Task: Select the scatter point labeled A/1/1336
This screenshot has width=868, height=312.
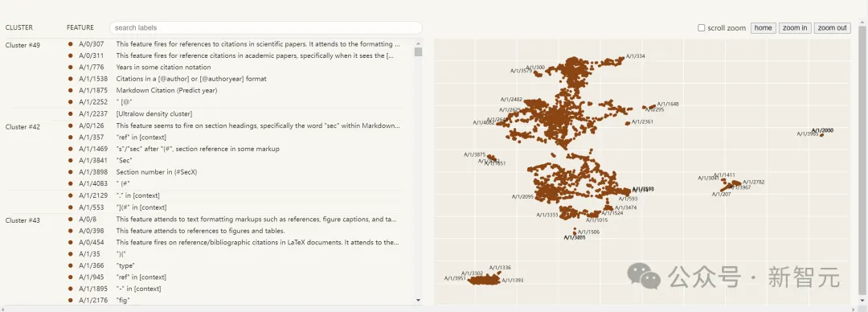Action: pos(499,273)
